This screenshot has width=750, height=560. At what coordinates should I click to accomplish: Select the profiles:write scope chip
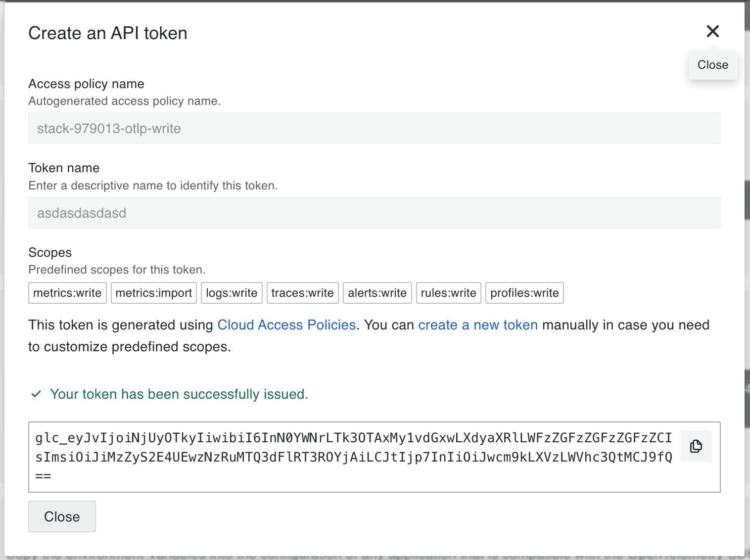[524, 293]
